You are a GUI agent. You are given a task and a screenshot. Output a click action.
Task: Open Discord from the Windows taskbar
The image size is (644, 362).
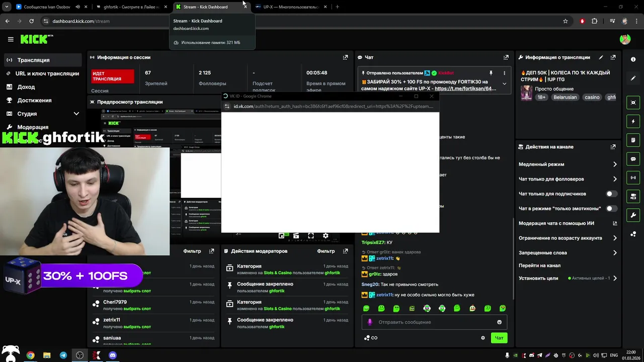(x=113, y=355)
